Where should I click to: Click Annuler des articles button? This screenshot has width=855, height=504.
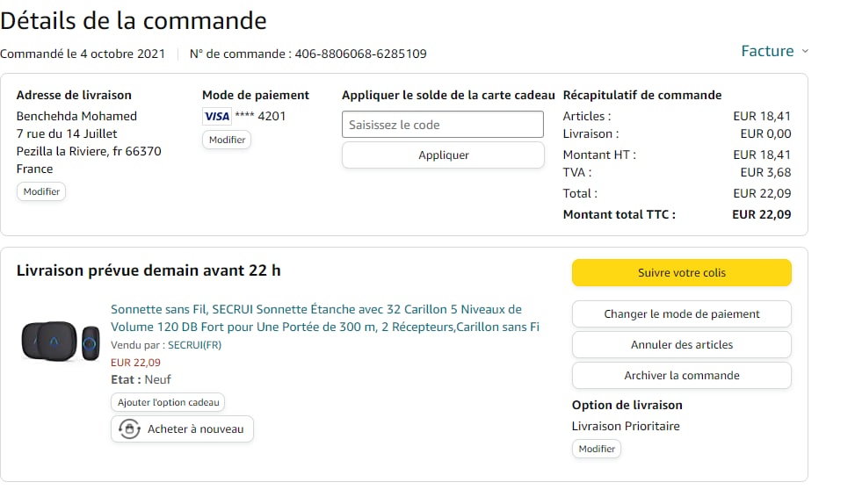tap(681, 345)
